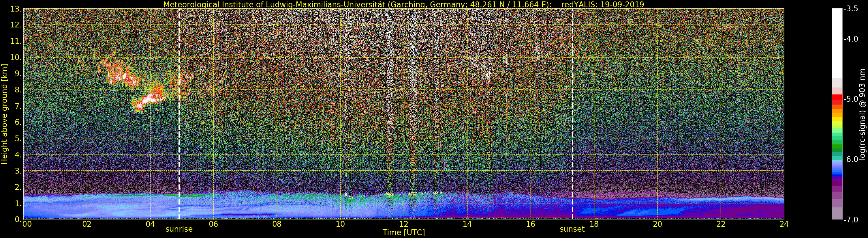
Task: Click the '16' tick on the time axis
Action: click(x=530, y=224)
